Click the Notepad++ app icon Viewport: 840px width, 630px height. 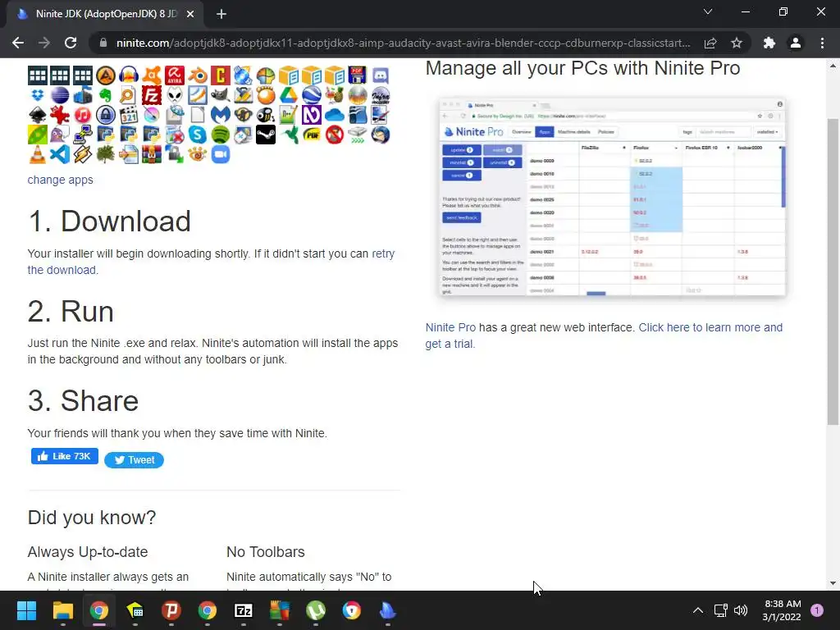pos(289,115)
